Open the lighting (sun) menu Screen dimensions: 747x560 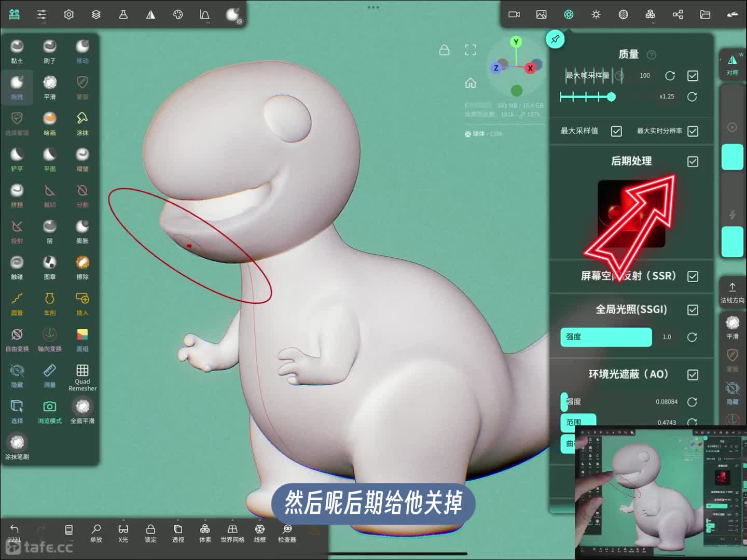click(596, 15)
